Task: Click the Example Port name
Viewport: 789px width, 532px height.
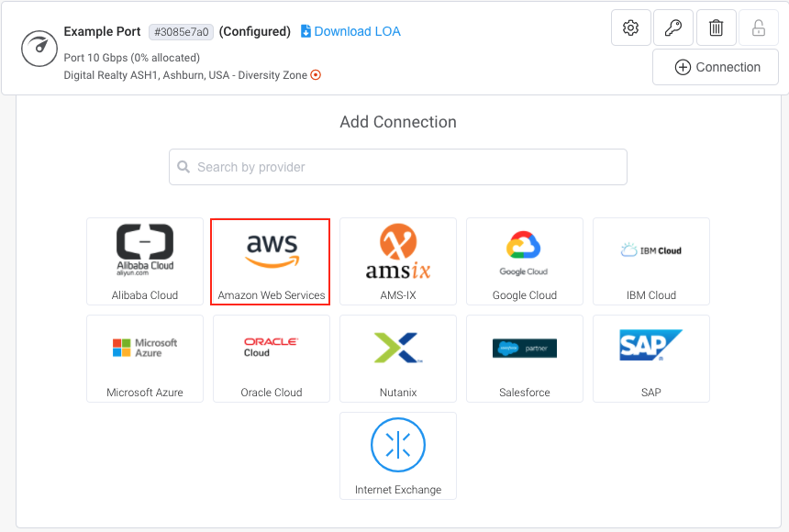Action: pos(102,31)
